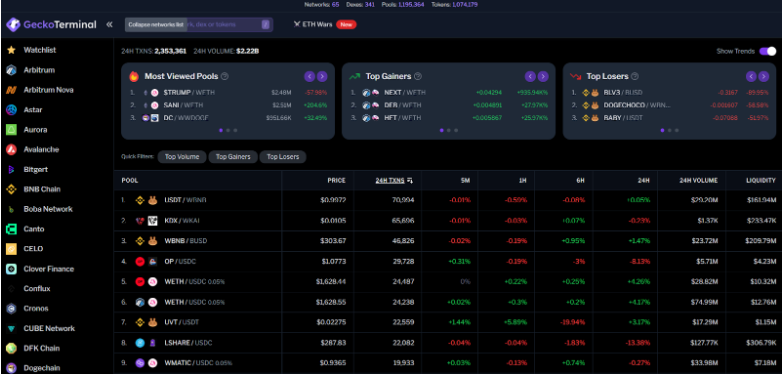Click the GeckoTerminal logo

click(51, 24)
